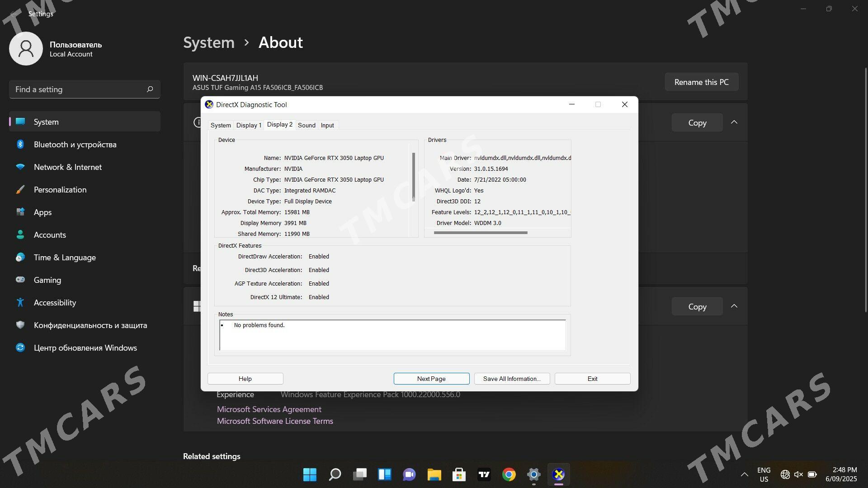Open Bluetooth и устройства settings
Viewport: 868px width, 488px height.
(x=85, y=145)
